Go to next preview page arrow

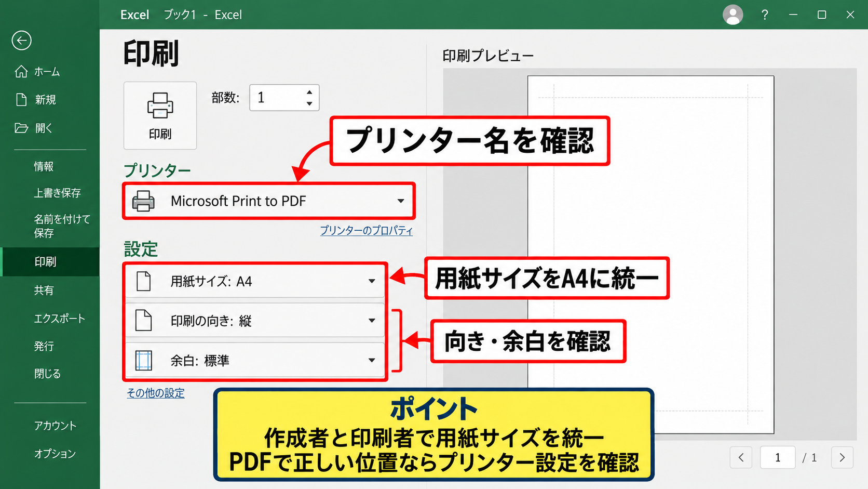pos(842,457)
